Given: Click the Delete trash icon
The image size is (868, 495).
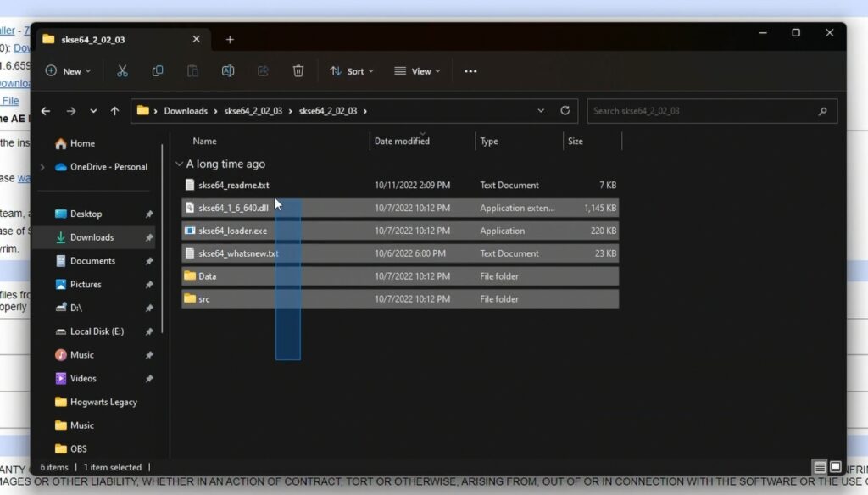Looking at the screenshot, I should point(298,71).
